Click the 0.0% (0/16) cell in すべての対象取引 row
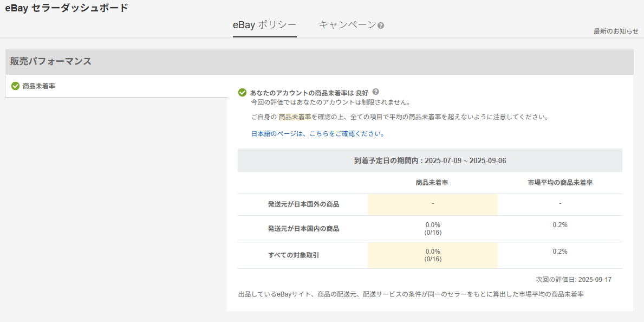644x322 pixels. point(433,255)
